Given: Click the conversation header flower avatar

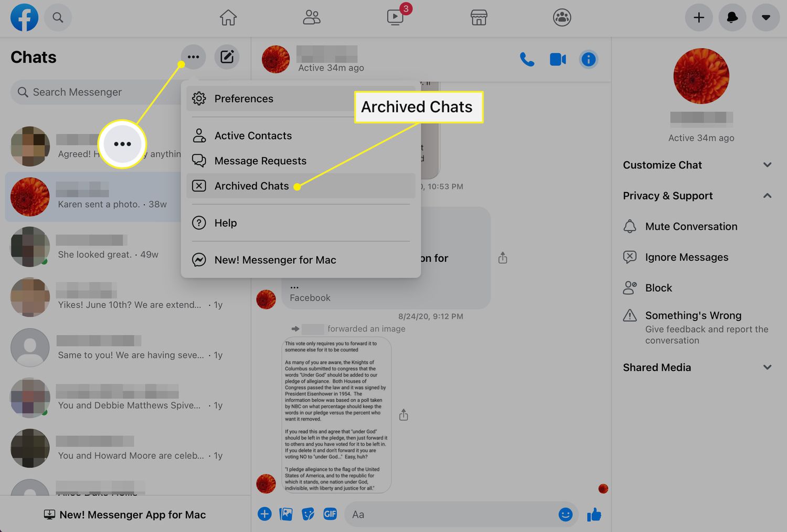Looking at the screenshot, I should click(x=276, y=59).
